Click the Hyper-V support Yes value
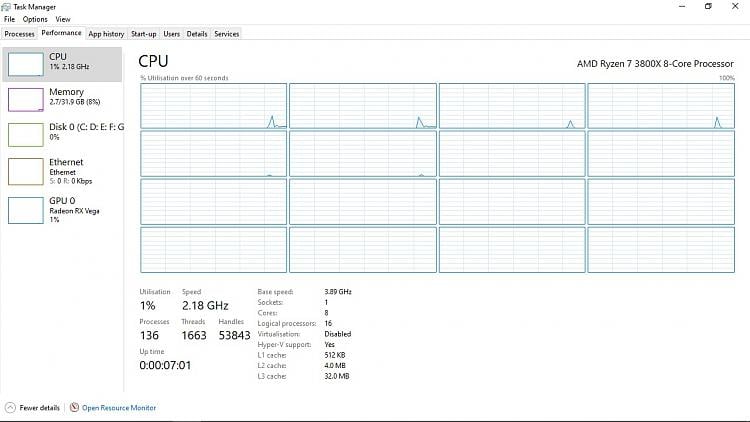Viewport: 750px width, 422px height. pyautogui.click(x=330, y=344)
